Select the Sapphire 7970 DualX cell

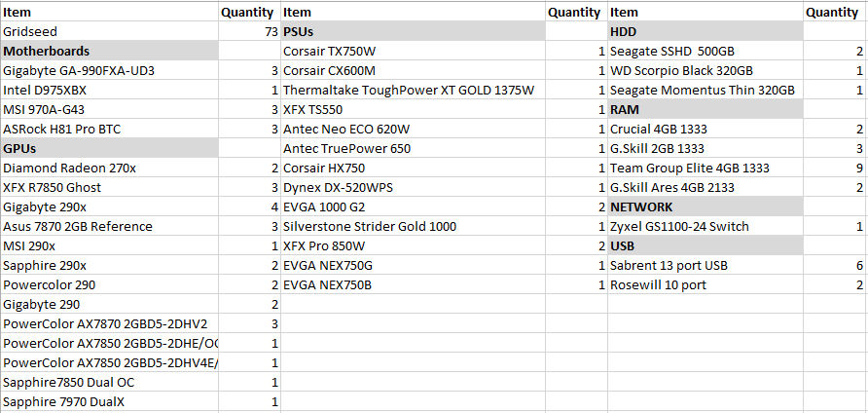[x=109, y=402]
